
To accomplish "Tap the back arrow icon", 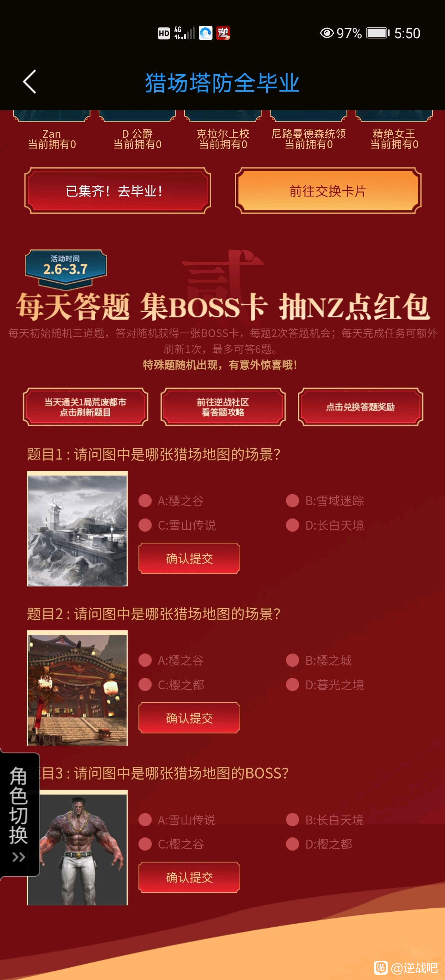I will [x=29, y=81].
